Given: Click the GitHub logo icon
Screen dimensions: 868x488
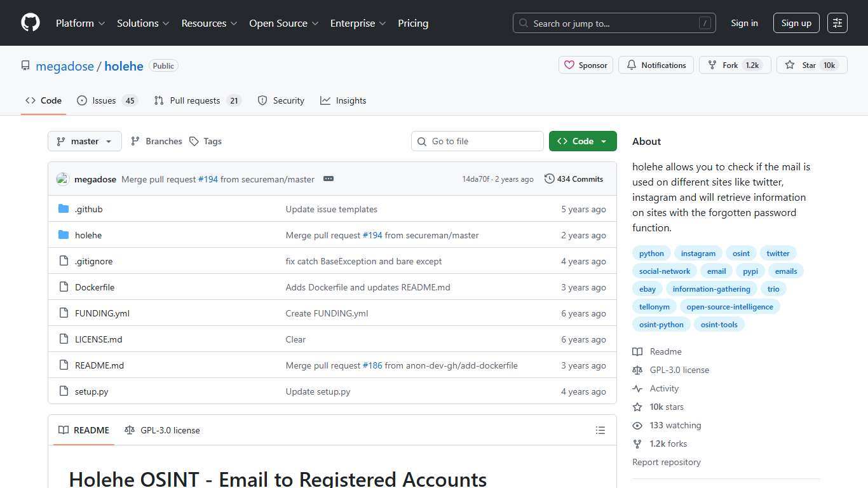Looking at the screenshot, I should point(30,23).
